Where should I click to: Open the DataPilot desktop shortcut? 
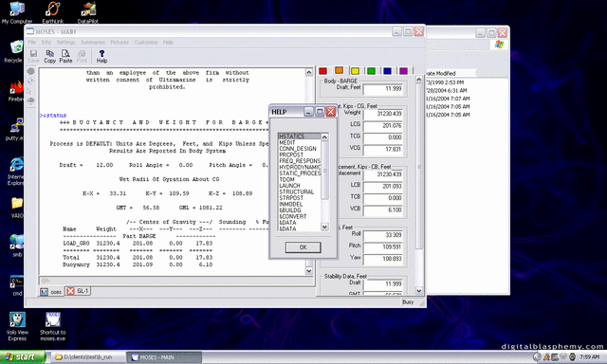(88, 12)
